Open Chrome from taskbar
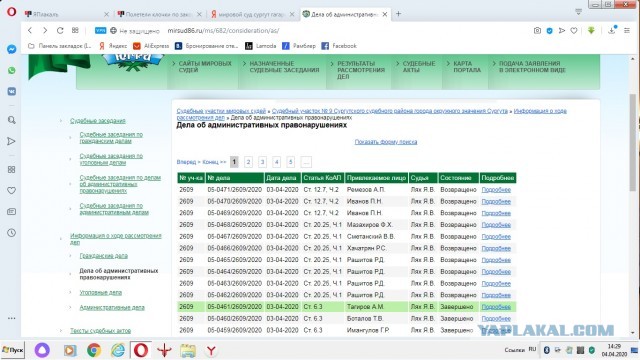The width and height of the screenshot is (640, 360). tap(94, 350)
